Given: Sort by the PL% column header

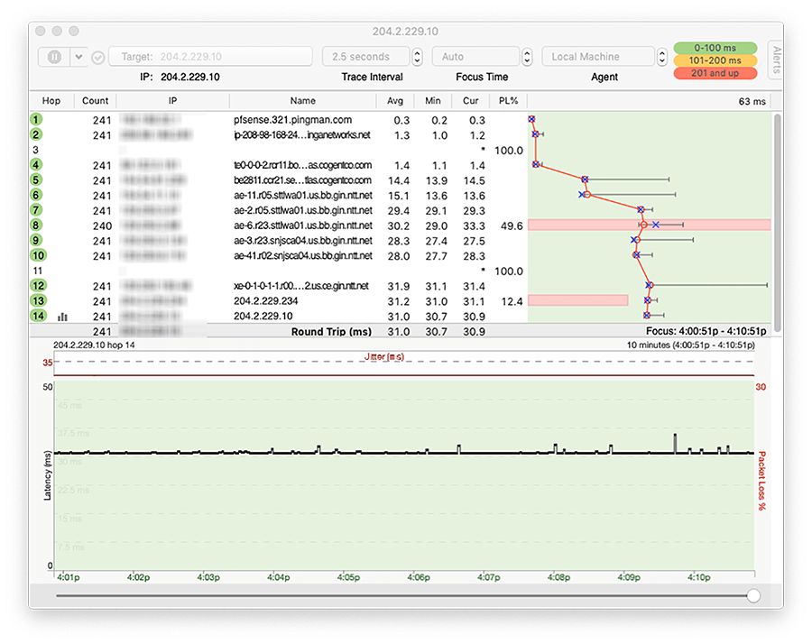Looking at the screenshot, I should point(508,101).
